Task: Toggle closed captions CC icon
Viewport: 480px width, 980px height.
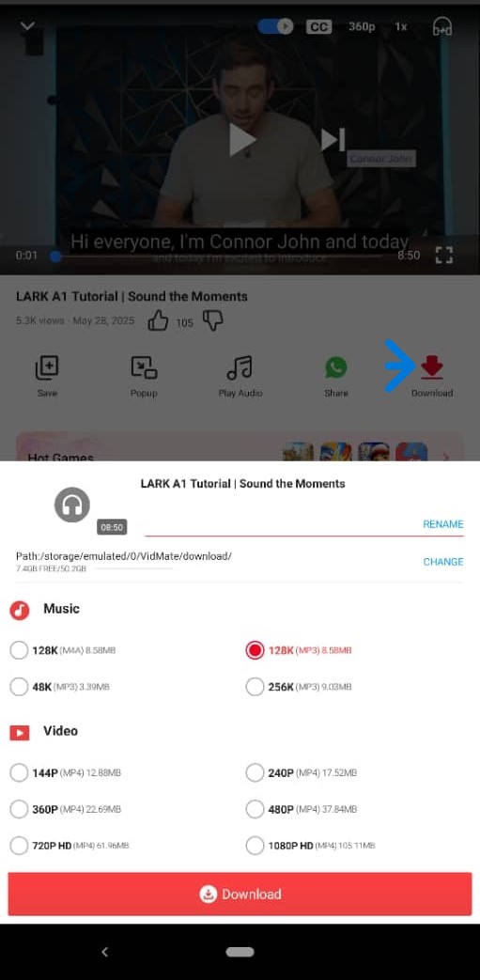Action: 318,27
